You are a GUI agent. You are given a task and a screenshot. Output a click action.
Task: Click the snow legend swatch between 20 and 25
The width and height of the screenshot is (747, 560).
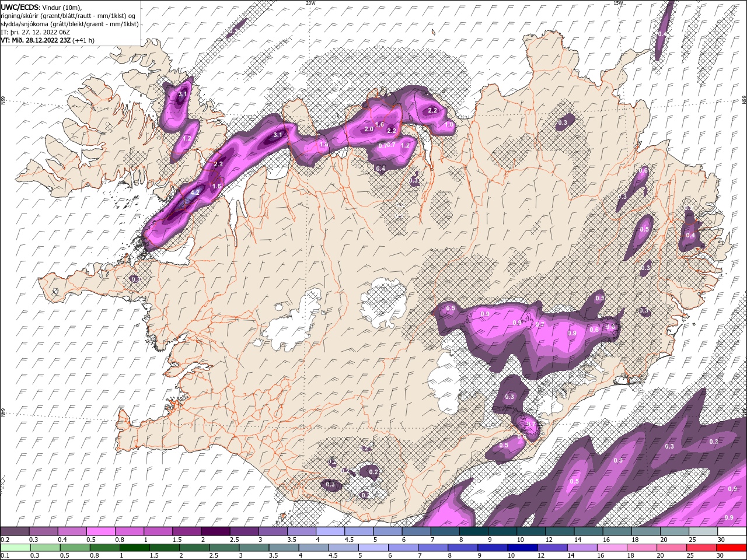pyautogui.click(x=674, y=531)
